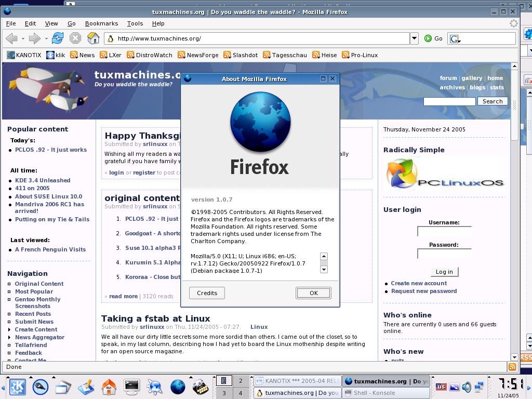
Task: Click the tuxmachines.org address bar
Action: click(257, 38)
